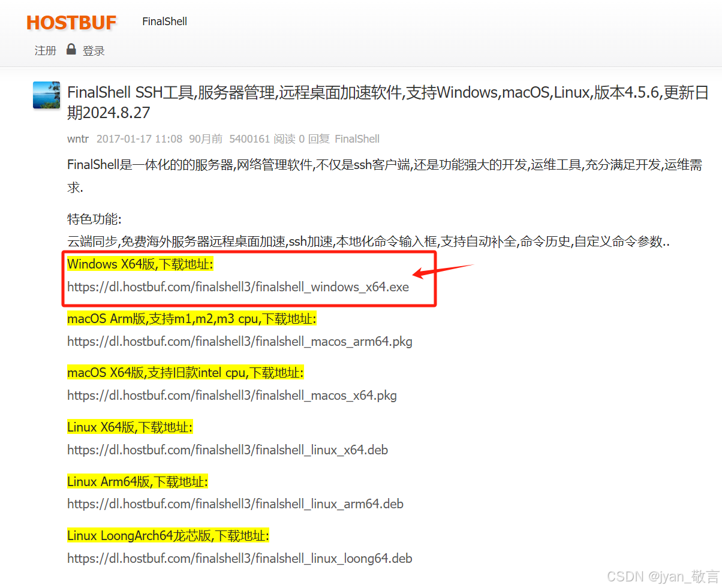Download finalshell_linux_loong64.deb link

click(x=240, y=559)
